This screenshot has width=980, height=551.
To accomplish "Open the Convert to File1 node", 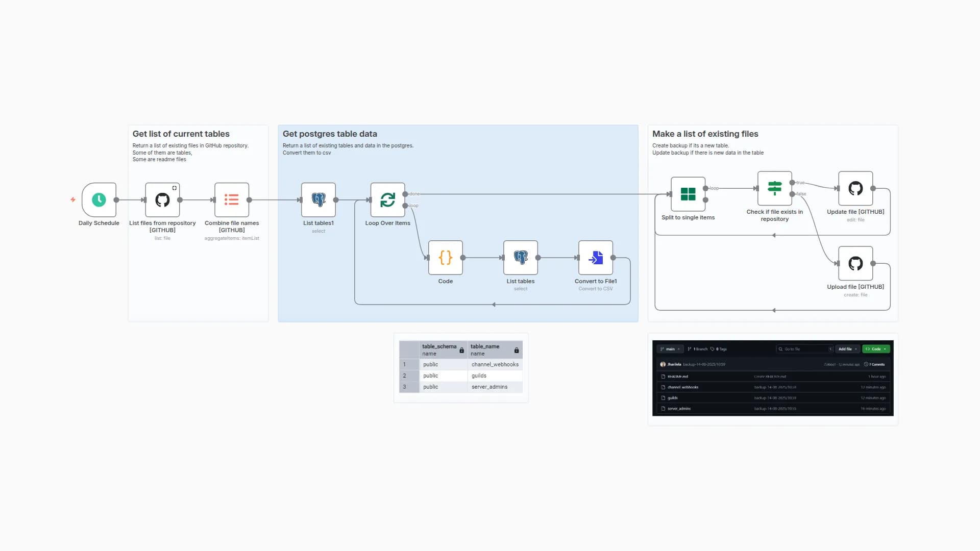I will [x=595, y=258].
